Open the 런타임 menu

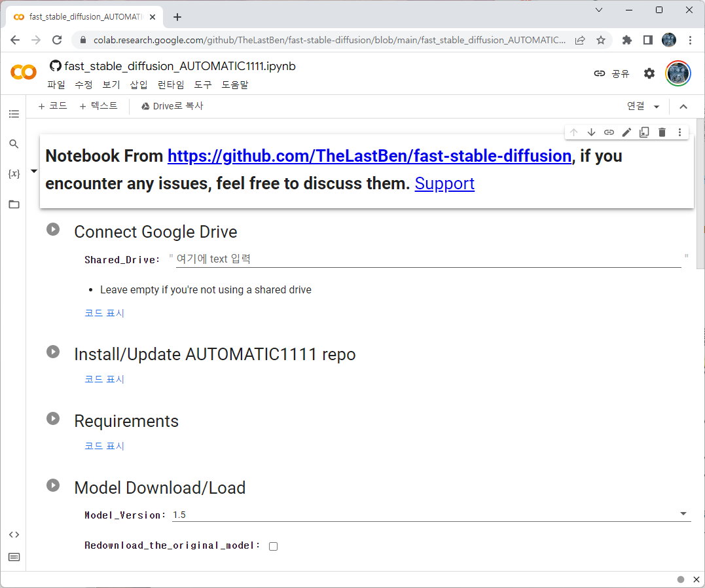[171, 84]
